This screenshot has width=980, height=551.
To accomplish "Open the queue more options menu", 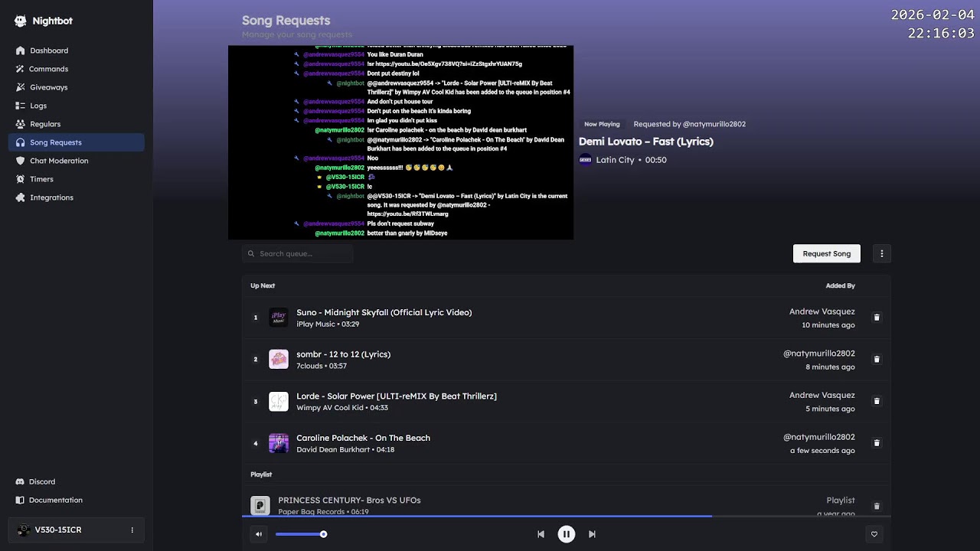I will [881, 253].
